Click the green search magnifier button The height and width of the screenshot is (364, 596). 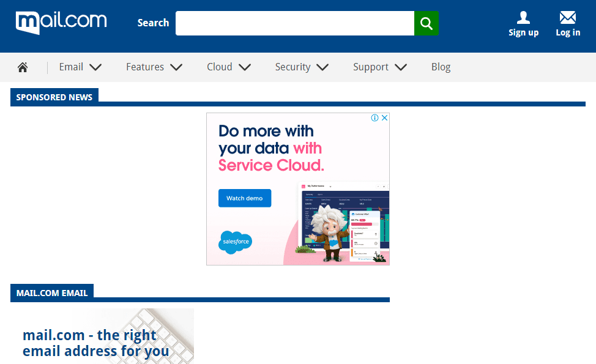pos(426,23)
